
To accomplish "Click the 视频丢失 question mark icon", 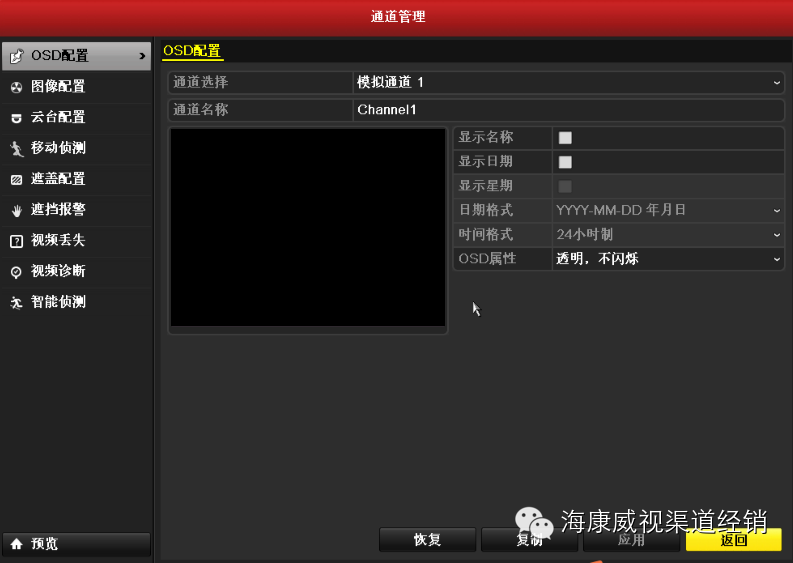I will click(16, 241).
